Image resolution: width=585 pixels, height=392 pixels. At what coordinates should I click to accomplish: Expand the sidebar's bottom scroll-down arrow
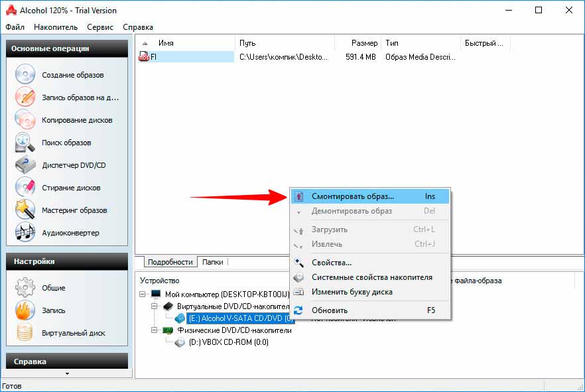tap(67, 373)
